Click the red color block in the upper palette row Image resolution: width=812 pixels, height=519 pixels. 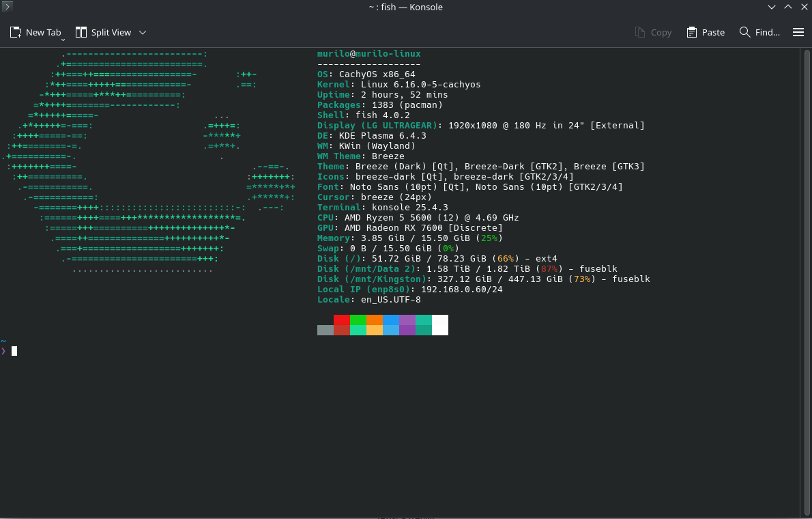pos(342,320)
